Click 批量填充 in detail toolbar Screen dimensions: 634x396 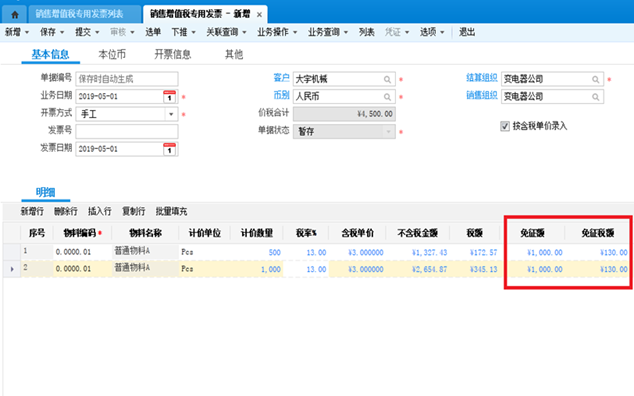point(171,211)
